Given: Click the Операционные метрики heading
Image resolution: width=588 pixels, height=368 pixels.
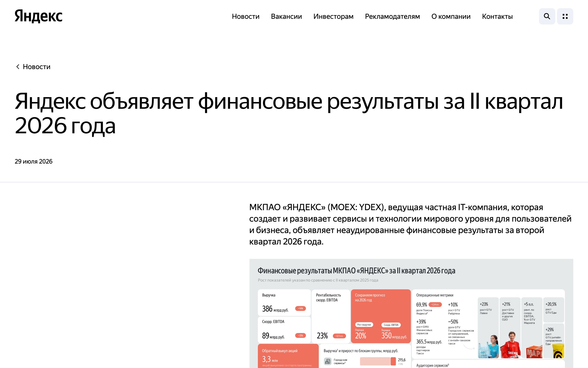Looking at the screenshot, I should point(435,295).
